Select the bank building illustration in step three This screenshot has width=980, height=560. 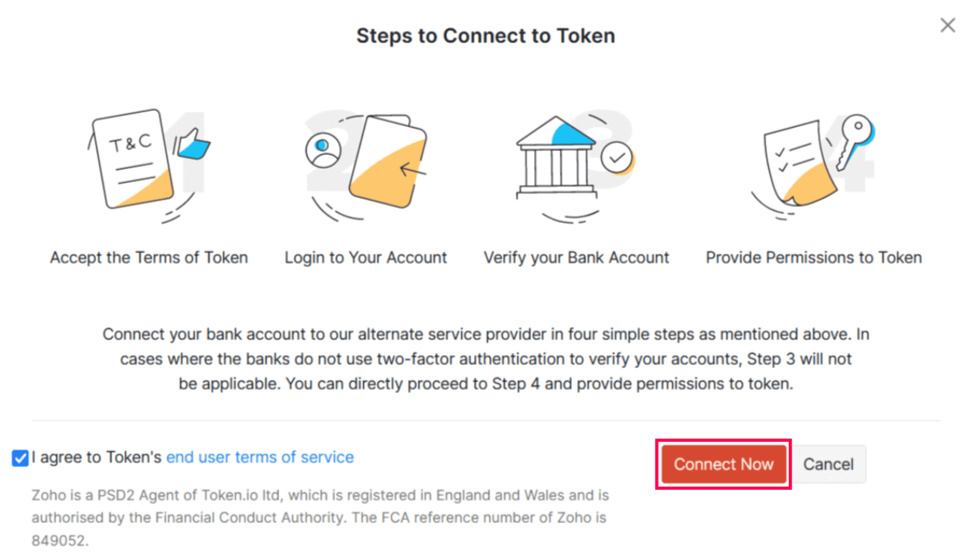556,162
